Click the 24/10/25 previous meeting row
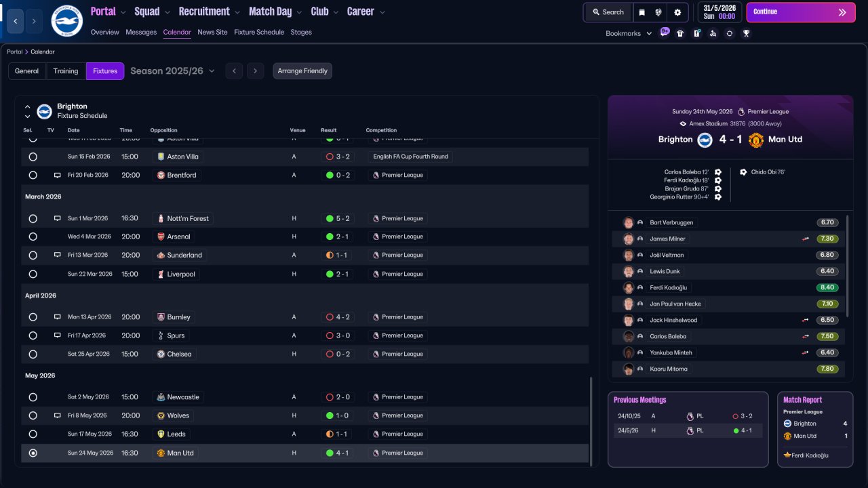 click(688, 416)
